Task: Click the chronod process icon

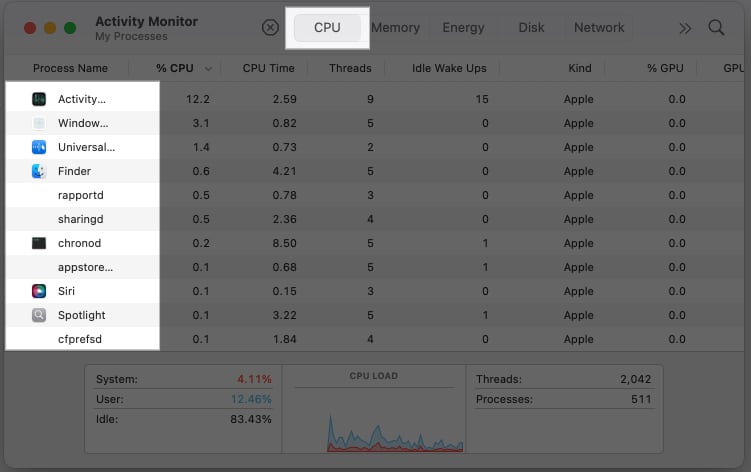Action: (39, 243)
